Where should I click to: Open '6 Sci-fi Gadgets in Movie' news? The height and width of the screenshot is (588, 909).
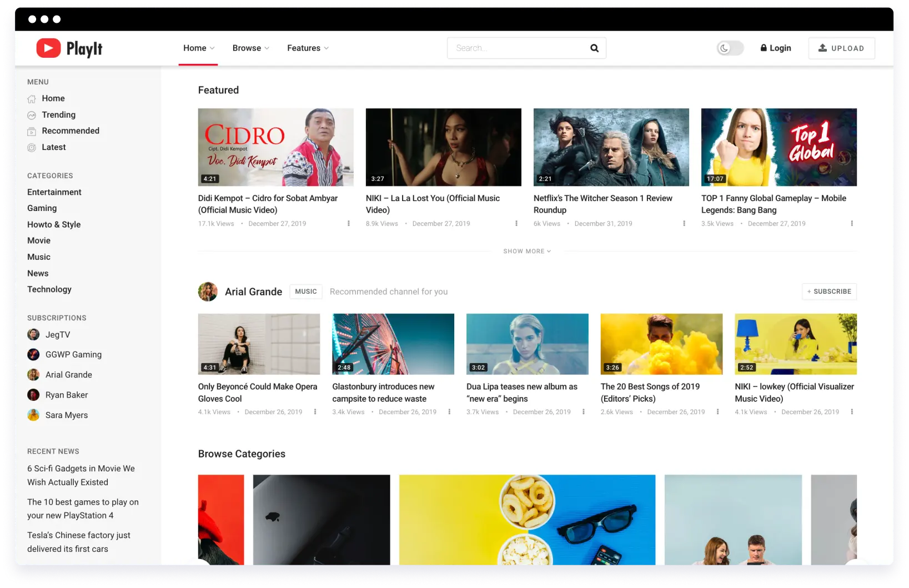click(x=81, y=476)
